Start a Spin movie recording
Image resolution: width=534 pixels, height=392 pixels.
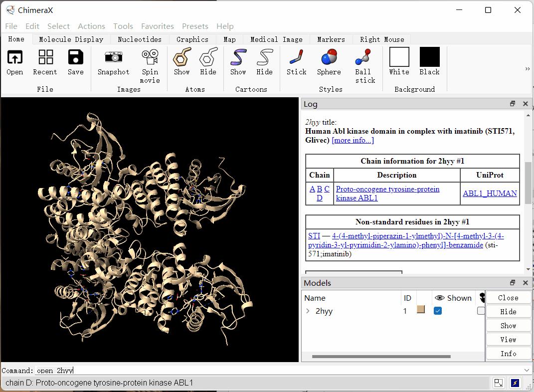click(x=150, y=58)
